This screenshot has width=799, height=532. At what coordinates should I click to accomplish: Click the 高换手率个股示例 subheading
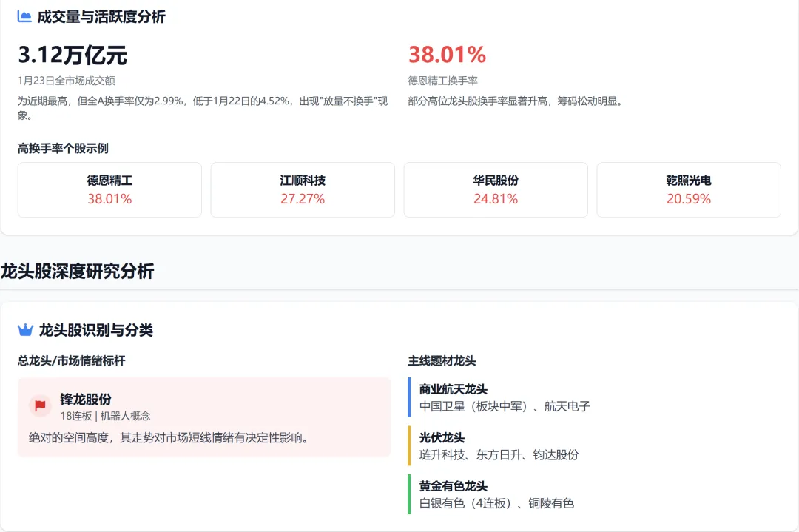tap(63, 148)
